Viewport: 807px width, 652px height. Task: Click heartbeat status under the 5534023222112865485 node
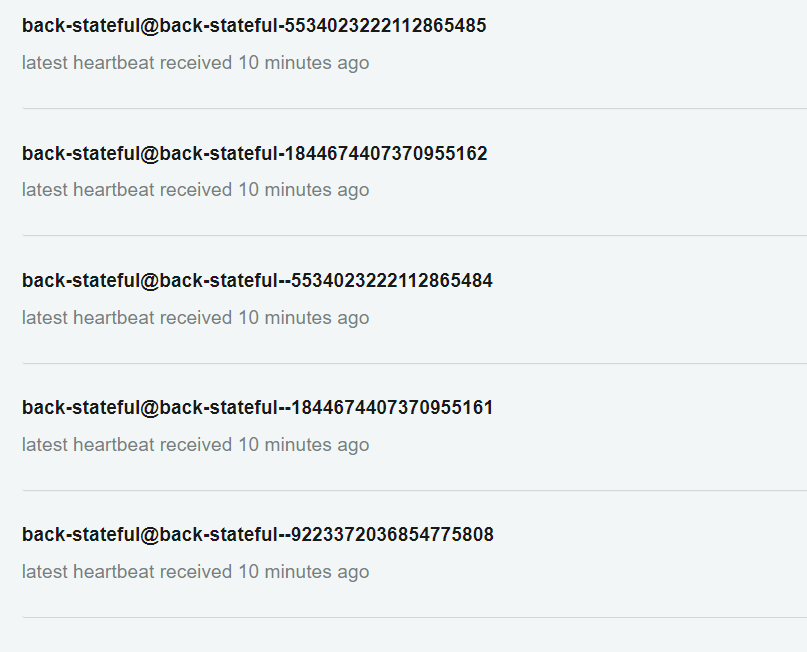click(x=196, y=63)
